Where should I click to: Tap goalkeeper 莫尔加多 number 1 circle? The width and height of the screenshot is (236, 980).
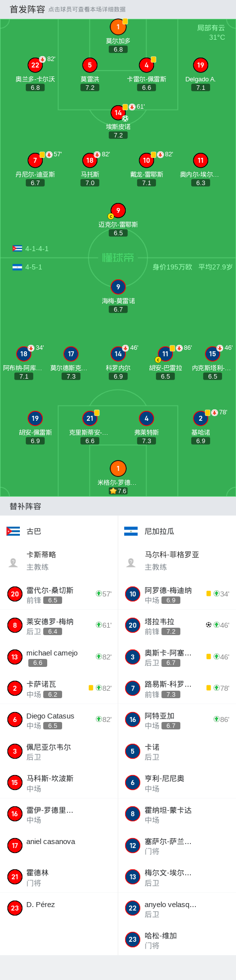(118, 27)
